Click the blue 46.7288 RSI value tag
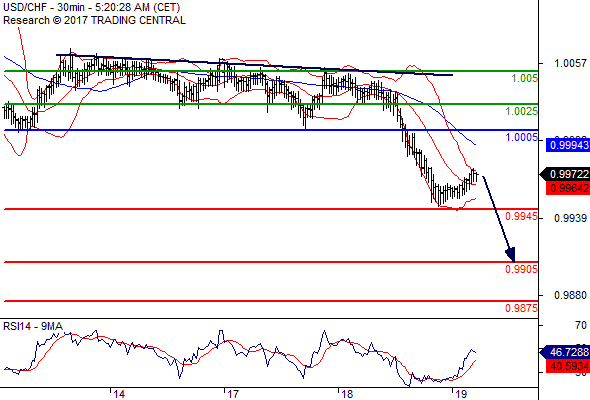 pyautogui.click(x=565, y=353)
